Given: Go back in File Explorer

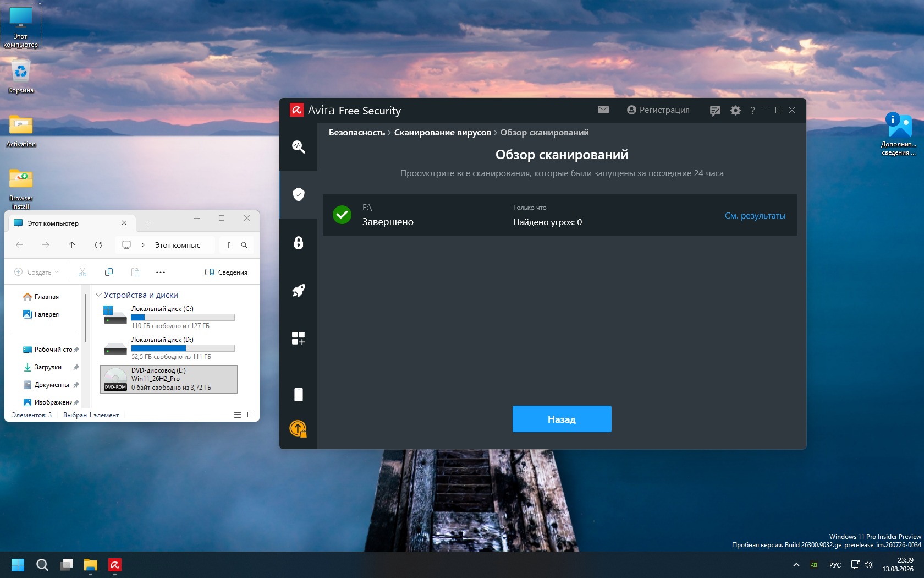Looking at the screenshot, I should pyautogui.click(x=19, y=245).
